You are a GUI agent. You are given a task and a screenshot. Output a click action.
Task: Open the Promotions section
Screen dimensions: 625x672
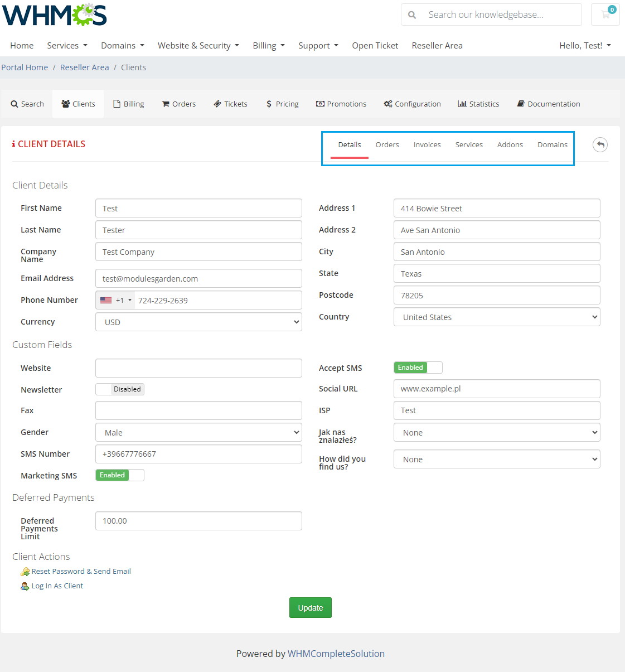pyautogui.click(x=341, y=104)
